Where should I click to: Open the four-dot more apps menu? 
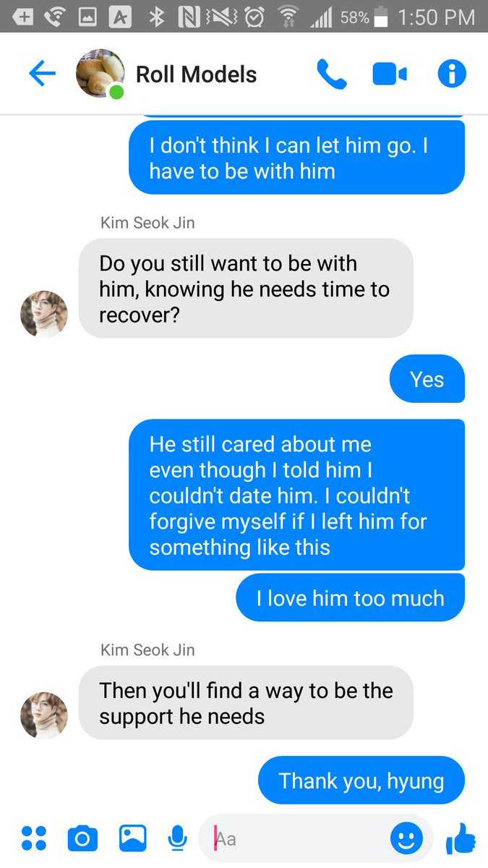(33, 838)
